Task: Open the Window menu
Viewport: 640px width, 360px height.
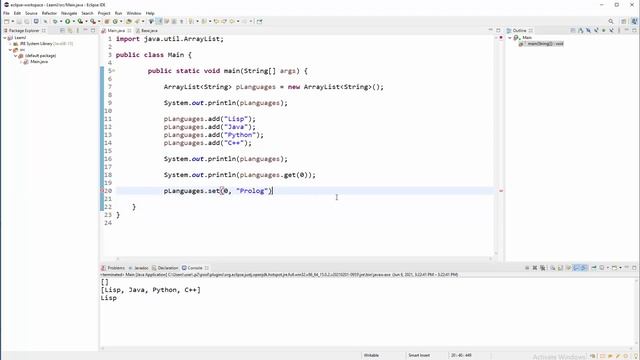Action: click(x=133, y=13)
